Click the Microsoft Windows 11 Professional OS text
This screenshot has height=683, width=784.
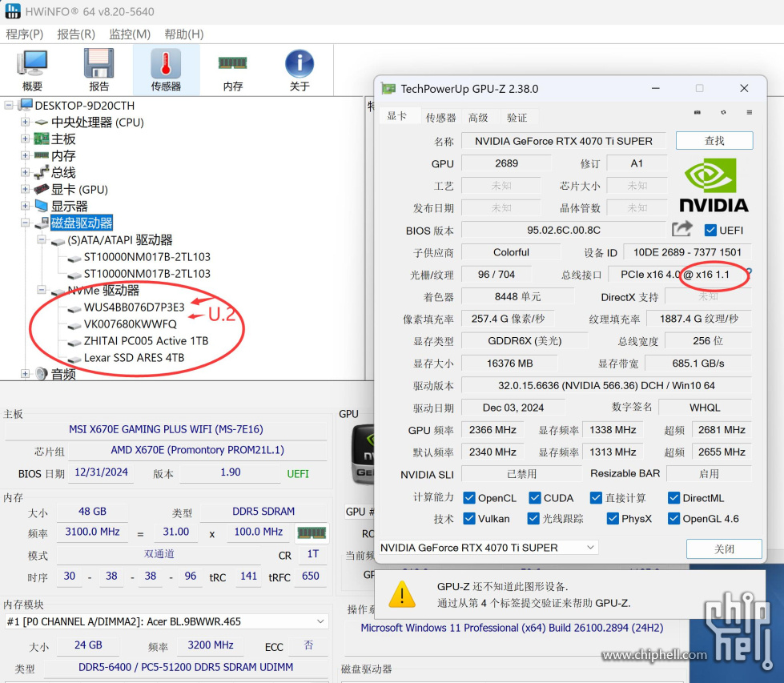pyautogui.click(x=512, y=628)
